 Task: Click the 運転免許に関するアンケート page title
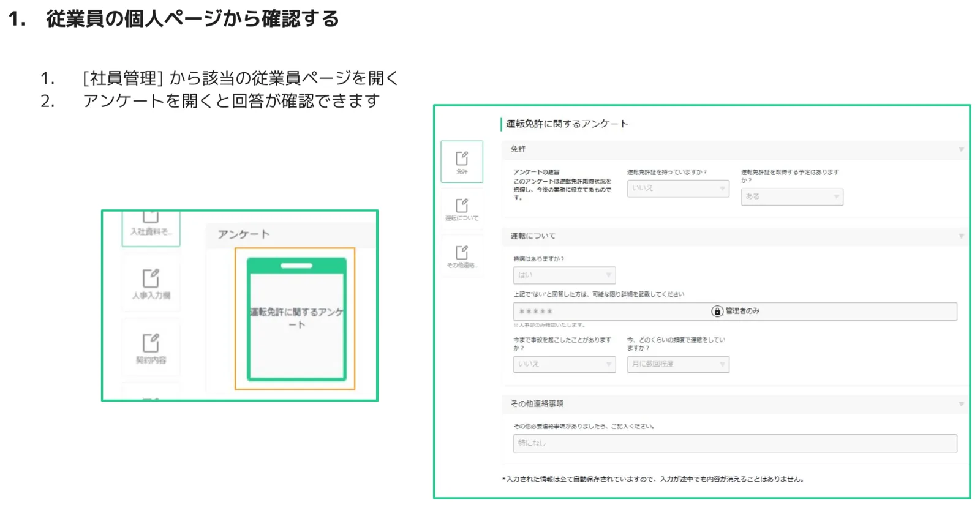pos(567,124)
